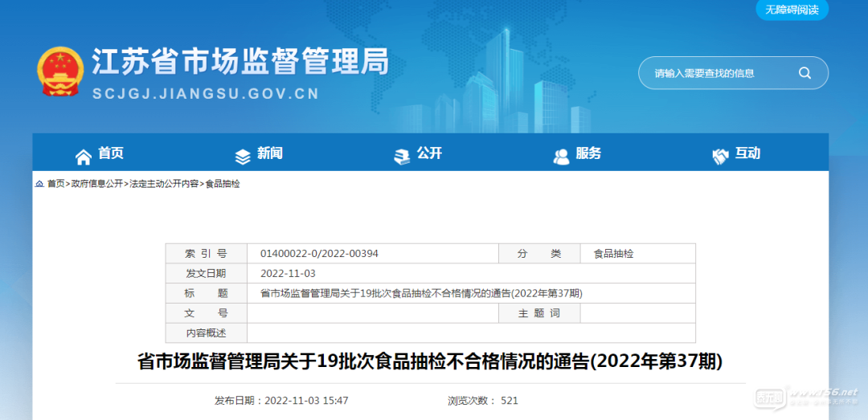
Task: Click the 互动 handshake icon
Action: [720, 156]
